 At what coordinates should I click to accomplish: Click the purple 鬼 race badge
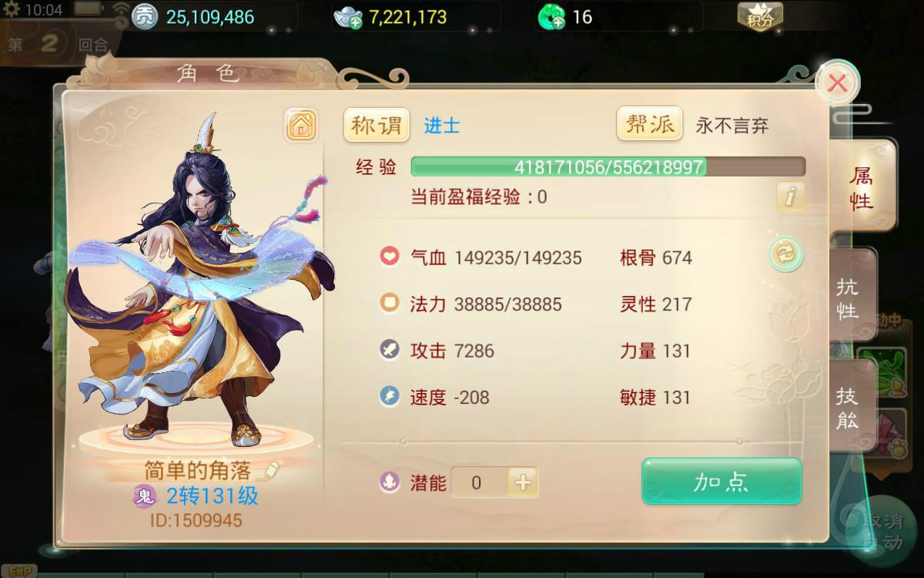coord(144,496)
